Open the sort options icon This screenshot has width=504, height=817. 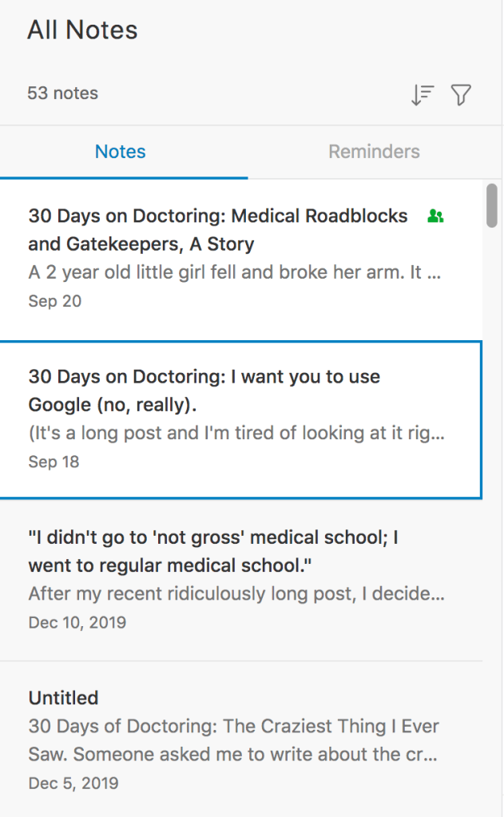coord(422,95)
